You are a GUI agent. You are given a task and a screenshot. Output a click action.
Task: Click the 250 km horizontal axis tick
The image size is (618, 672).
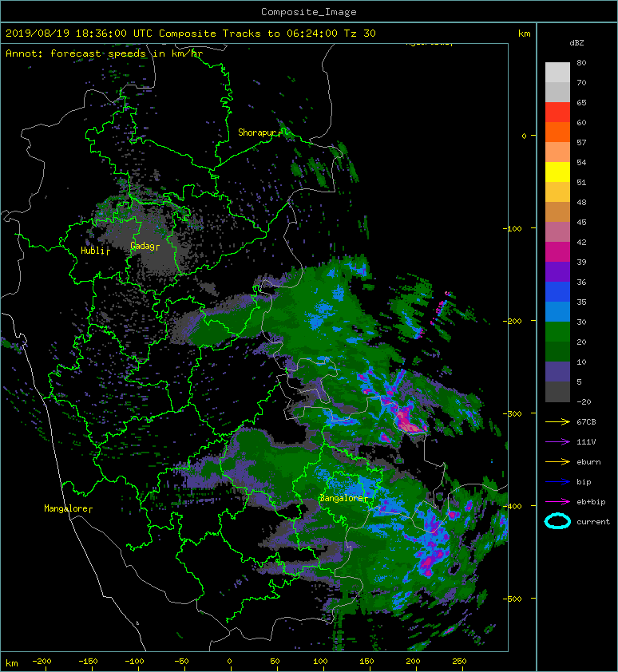pyautogui.click(x=459, y=662)
